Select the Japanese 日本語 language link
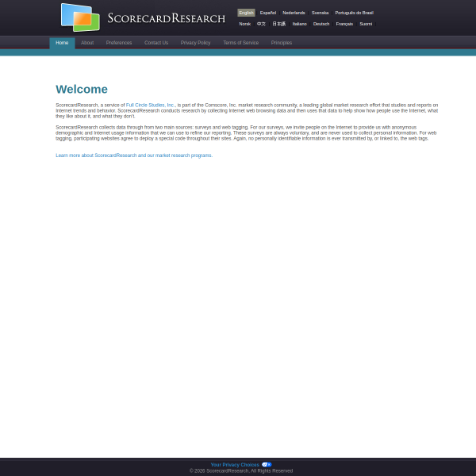Image resolution: width=476 pixels, height=476 pixels. coord(278,24)
